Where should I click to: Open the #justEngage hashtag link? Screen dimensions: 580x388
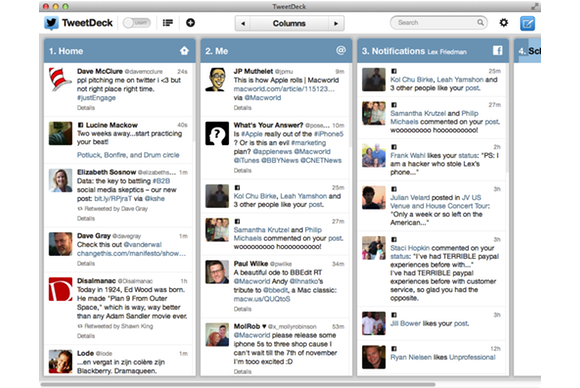coord(96,98)
